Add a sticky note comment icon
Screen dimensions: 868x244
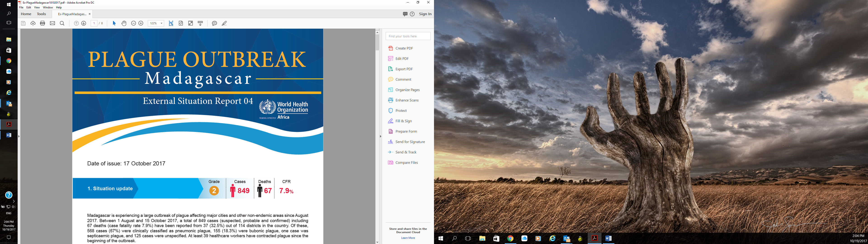tap(214, 23)
